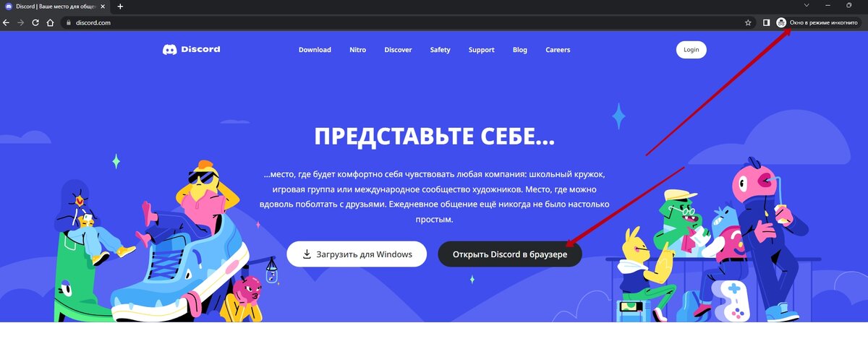Click Открыть Discord в браузере button

pos(510,254)
